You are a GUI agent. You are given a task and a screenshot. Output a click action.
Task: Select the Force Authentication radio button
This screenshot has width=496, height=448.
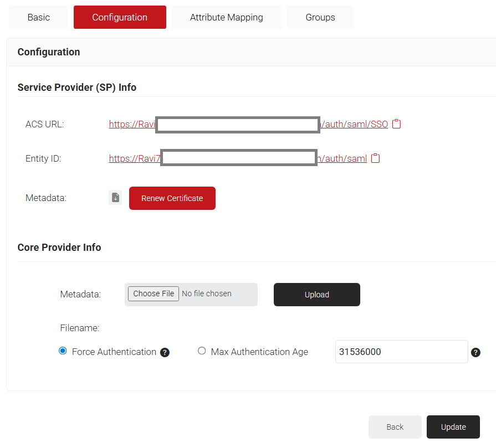(63, 351)
